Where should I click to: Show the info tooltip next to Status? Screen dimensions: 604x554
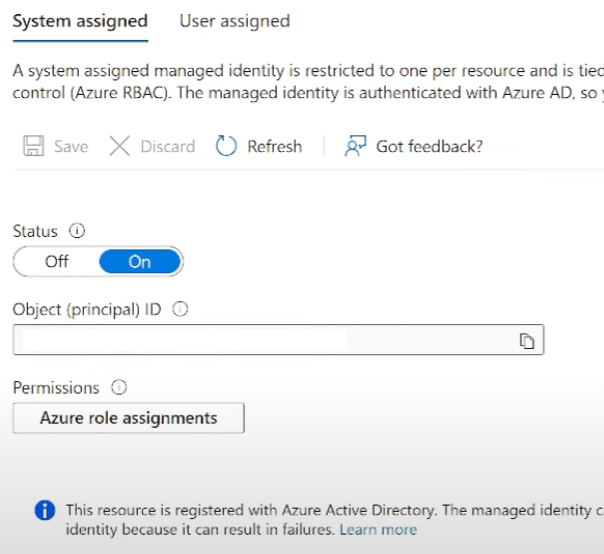[x=78, y=231]
